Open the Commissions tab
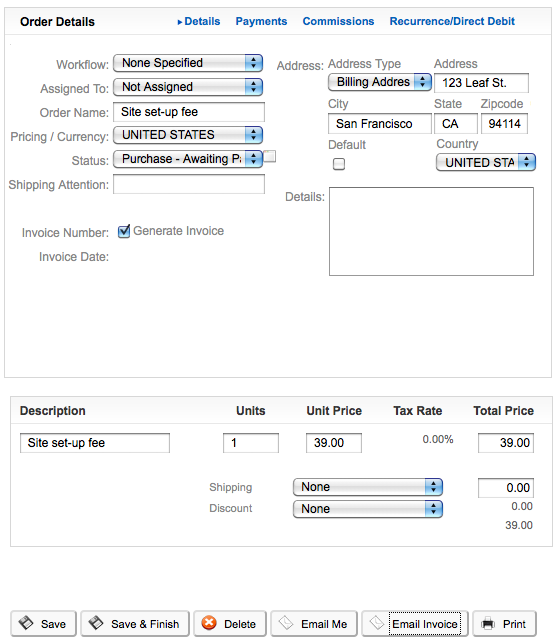Viewport: 556px width, 644px height. (x=338, y=21)
